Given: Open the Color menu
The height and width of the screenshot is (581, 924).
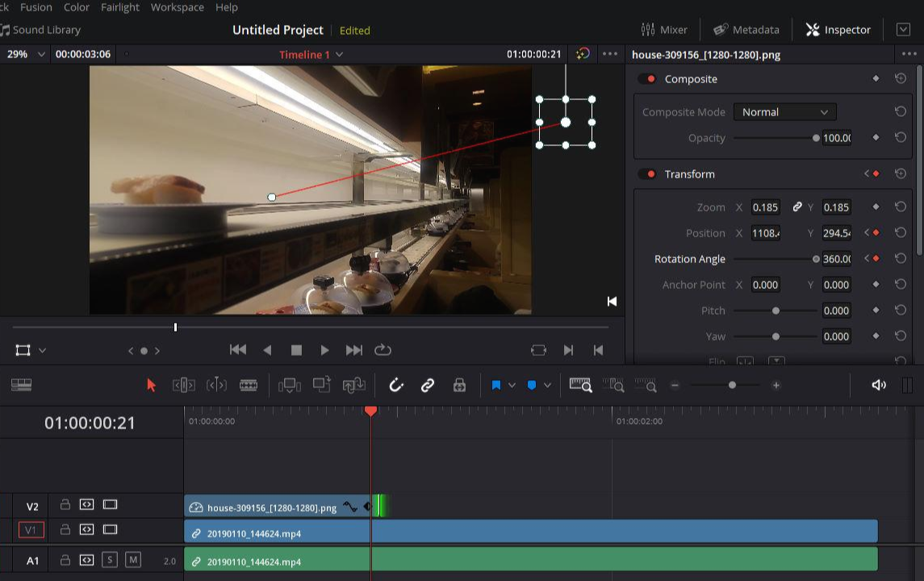Looking at the screenshot, I should click(77, 7).
